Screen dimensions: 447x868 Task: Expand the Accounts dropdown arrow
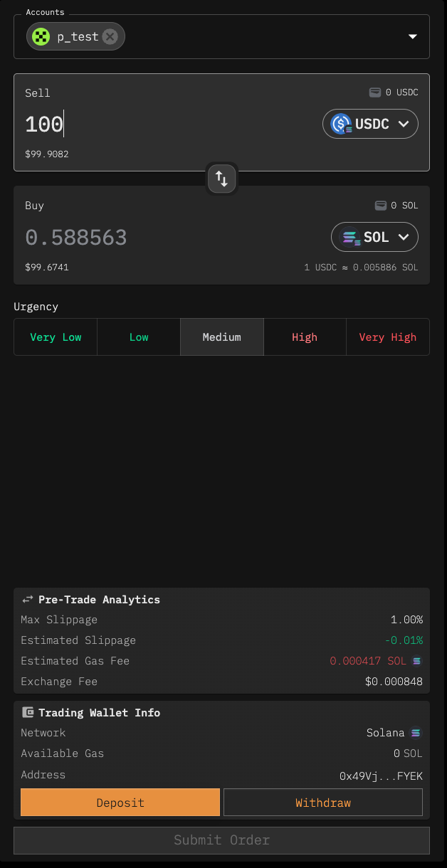[412, 37]
